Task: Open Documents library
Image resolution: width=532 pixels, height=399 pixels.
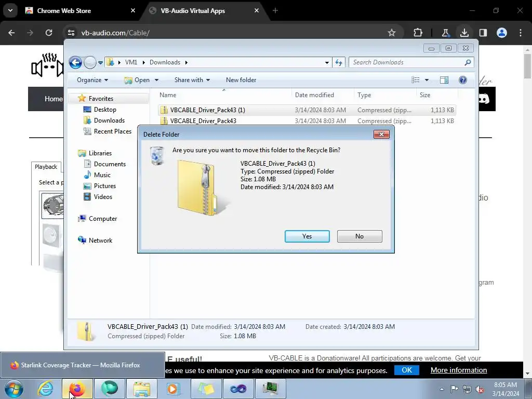Action: (x=110, y=164)
